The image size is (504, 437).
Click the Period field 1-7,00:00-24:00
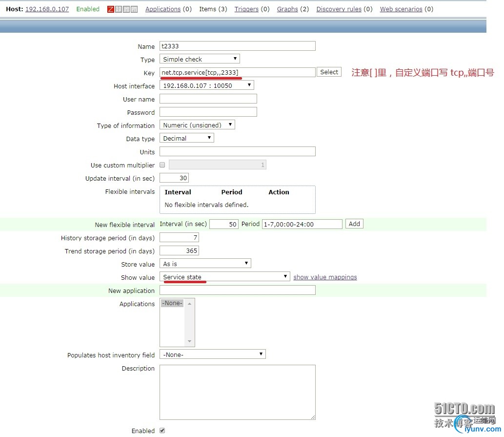click(302, 224)
